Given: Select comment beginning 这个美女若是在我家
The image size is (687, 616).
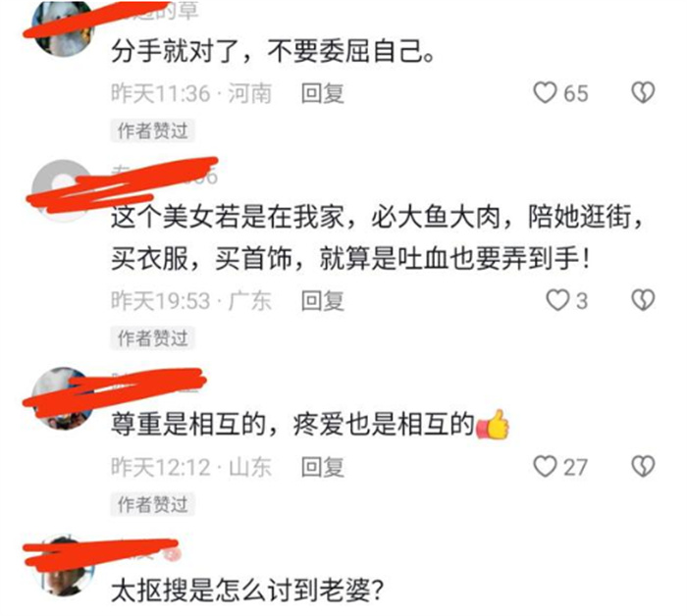Looking at the screenshot, I should click(377, 238).
